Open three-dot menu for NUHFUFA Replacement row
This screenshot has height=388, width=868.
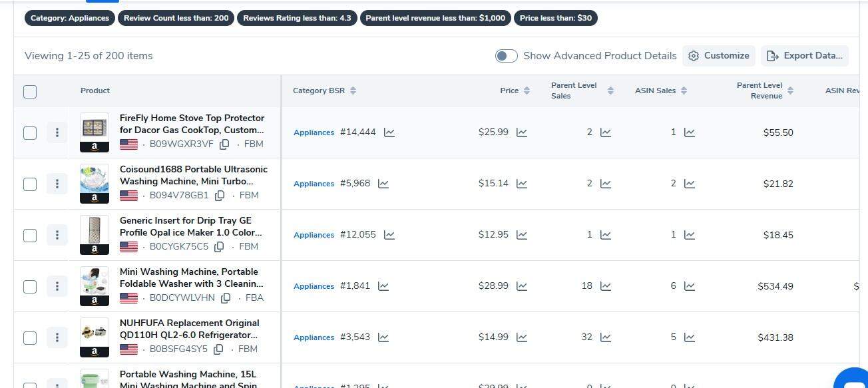[x=57, y=337]
